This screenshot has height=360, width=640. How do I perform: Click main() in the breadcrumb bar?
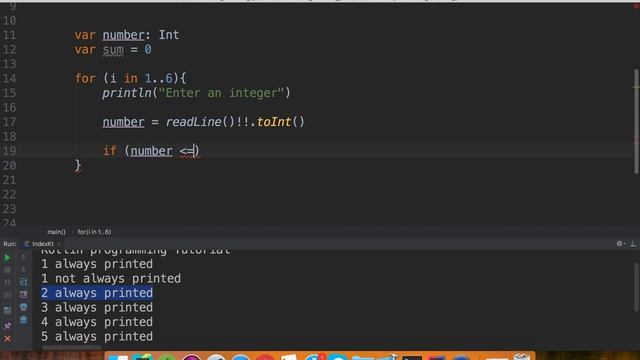coord(56,232)
